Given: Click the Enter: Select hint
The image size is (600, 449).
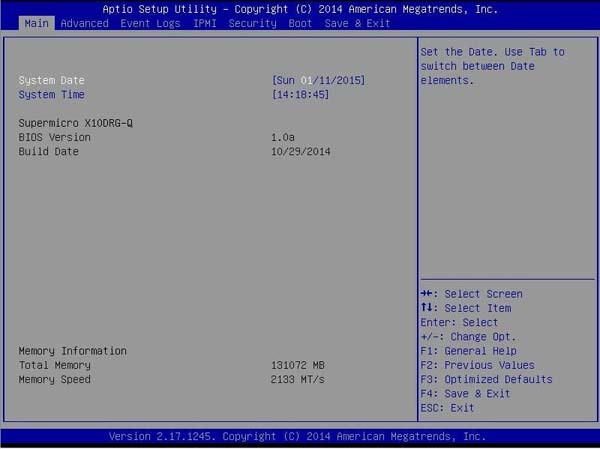Looking at the screenshot, I should click(459, 322).
